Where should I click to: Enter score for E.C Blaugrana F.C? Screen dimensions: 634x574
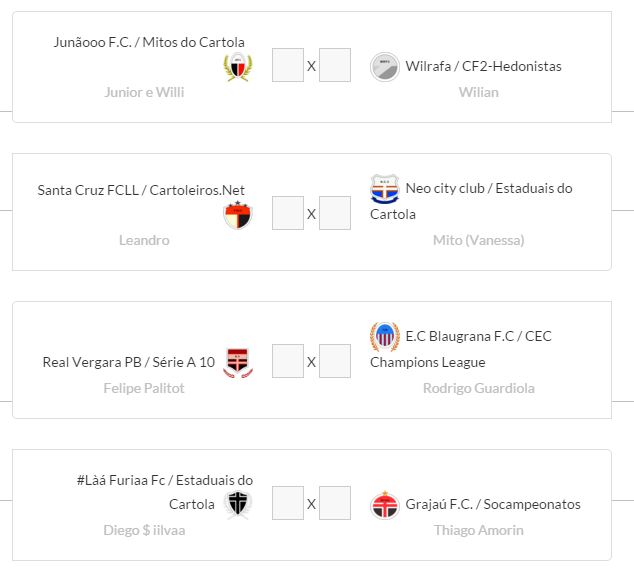tap(335, 361)
